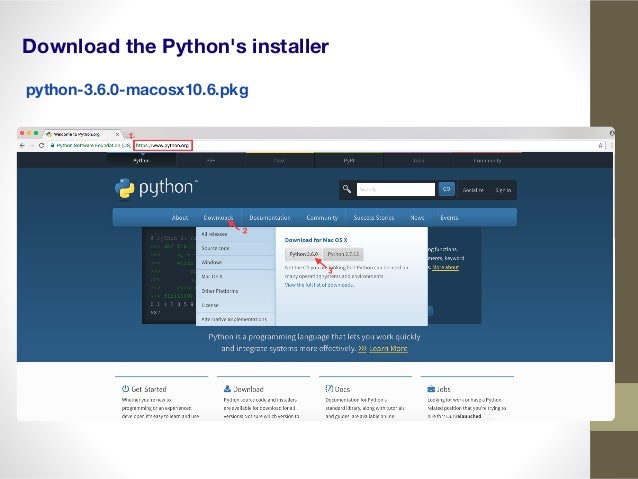Click the Jobs heading
638x479 pixels.
pyautogui.click(x=444, y=389)
